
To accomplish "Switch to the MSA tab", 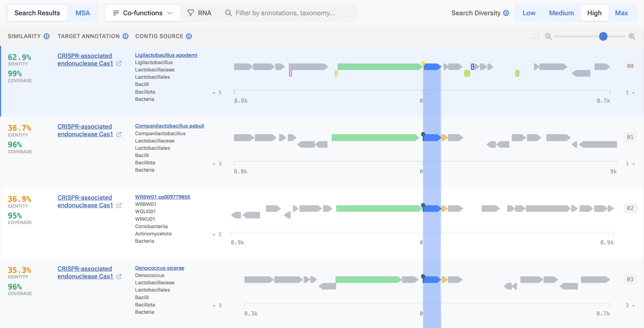I will point(83,13).
